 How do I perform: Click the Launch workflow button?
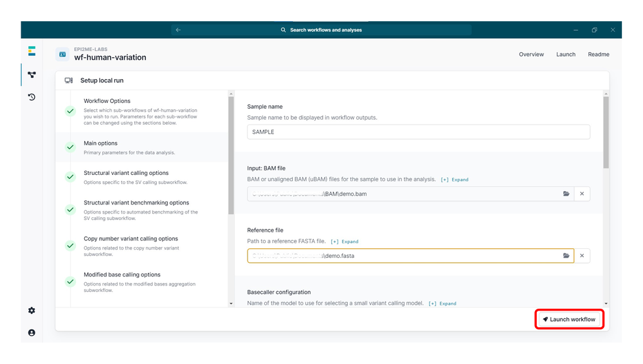point(569,319)
